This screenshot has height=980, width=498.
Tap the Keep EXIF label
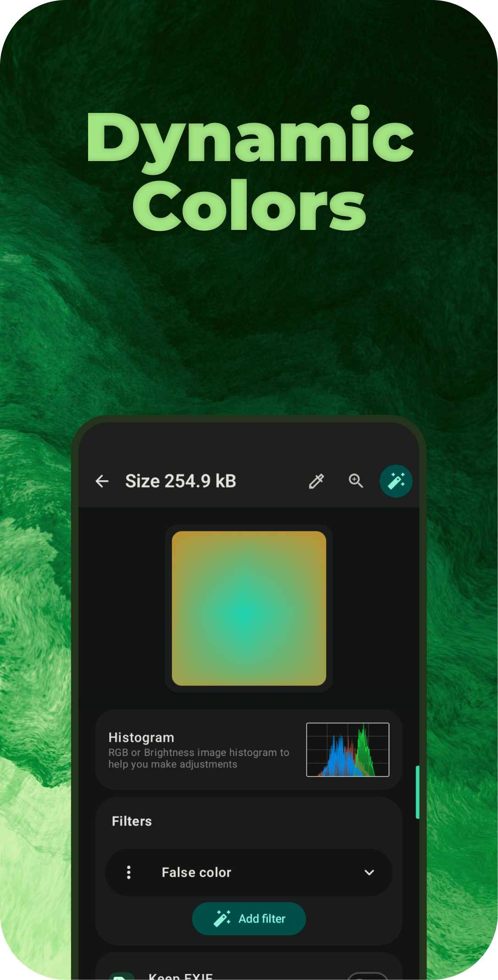point(181,976)
